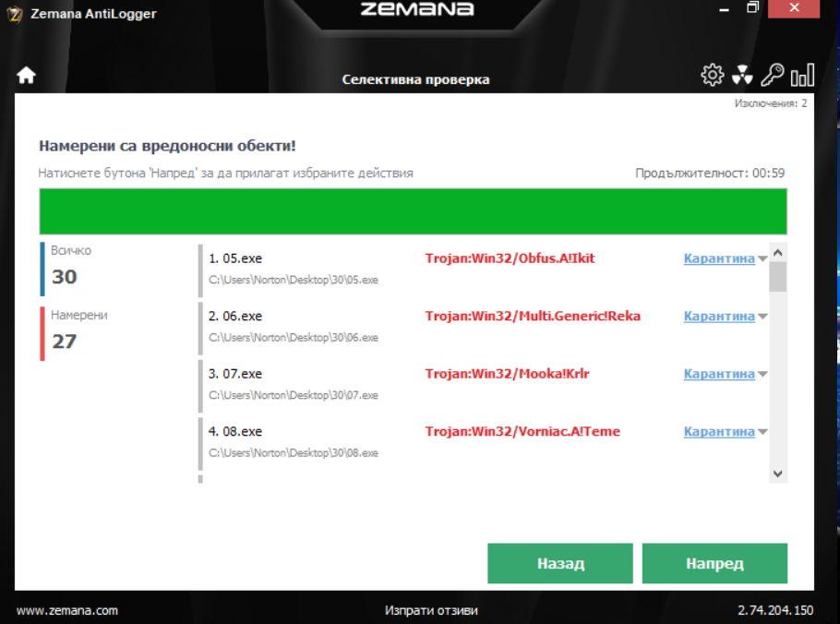840x624 pixels.
Task: Close the Zemana AntiLogger window
Action: coord(794,8)
